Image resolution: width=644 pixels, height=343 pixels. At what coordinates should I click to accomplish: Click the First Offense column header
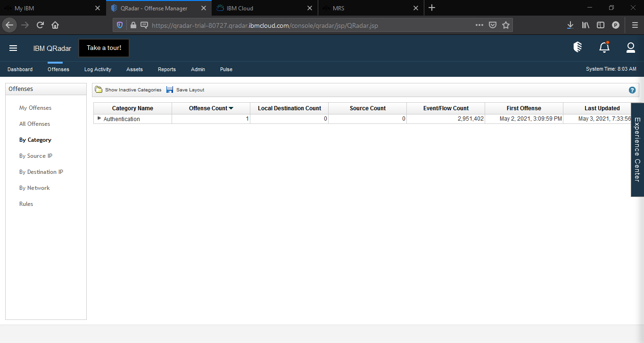coord(524,108)
